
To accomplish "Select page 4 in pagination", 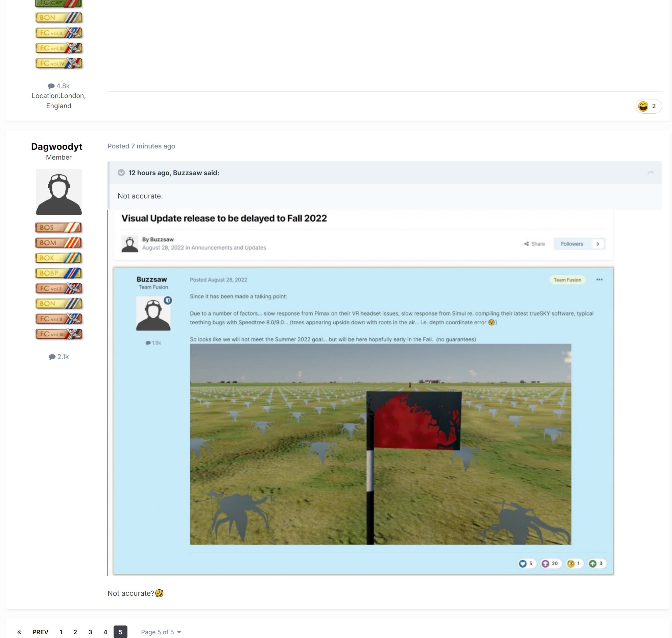I will [105, 632].
